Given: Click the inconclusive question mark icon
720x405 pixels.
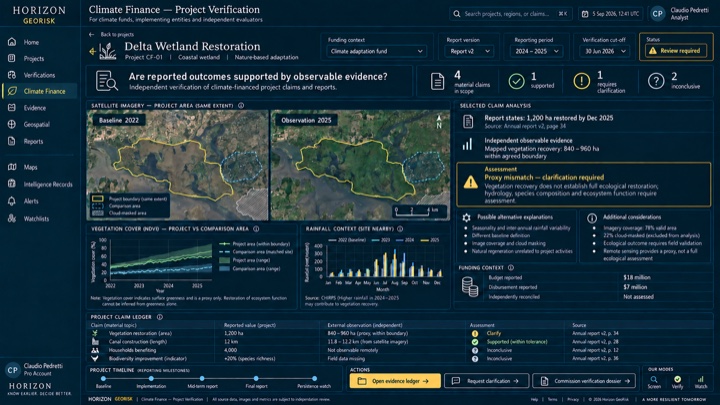Looking at the screenshot, I should pos(656,81).
